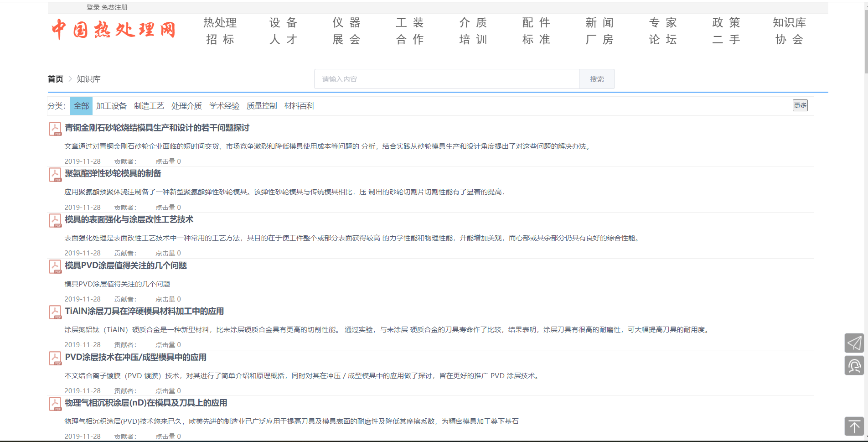Open 展会 navigation item

coord(346,40)
